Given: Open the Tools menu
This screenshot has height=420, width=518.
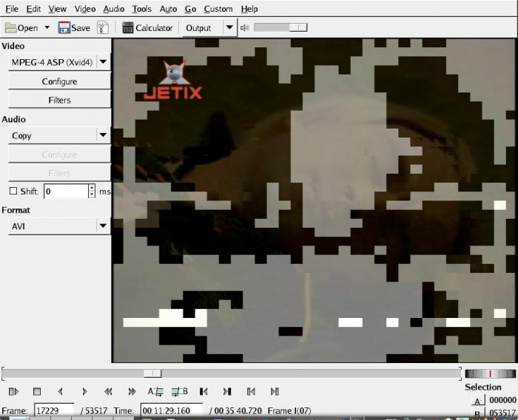Looking at the screenshot, I should 142,9.
